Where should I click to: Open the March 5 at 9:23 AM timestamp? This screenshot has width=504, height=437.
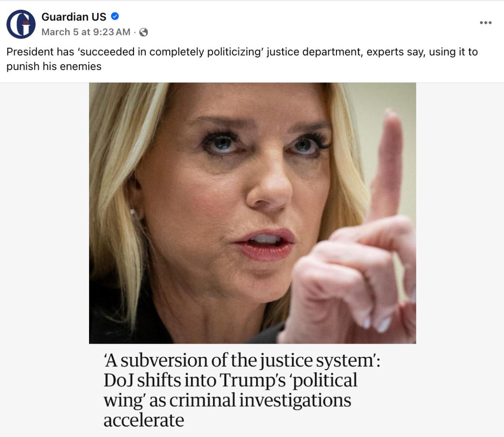tap(86, 32)
